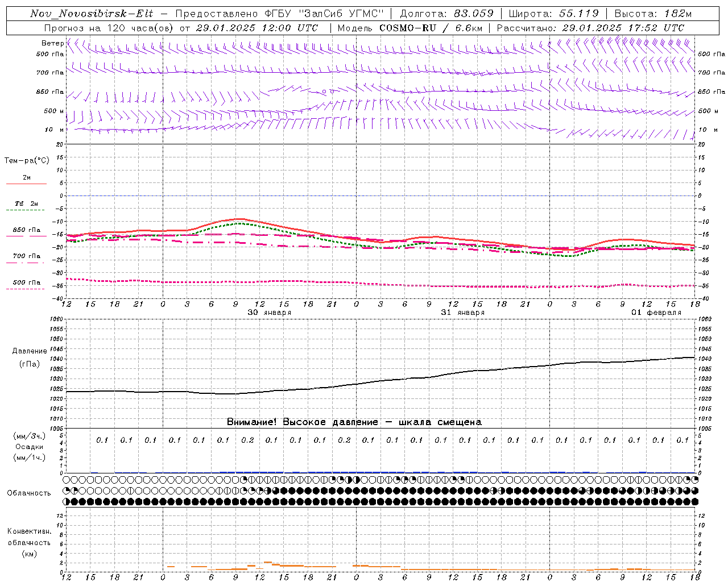Click the Td 2м legend label

point(26,203)
